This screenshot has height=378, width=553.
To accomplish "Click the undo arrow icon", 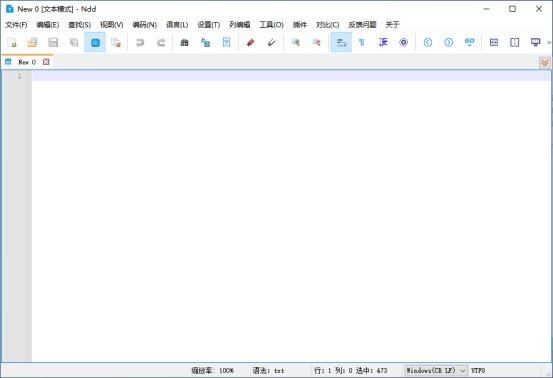I will tap(140, 43).
